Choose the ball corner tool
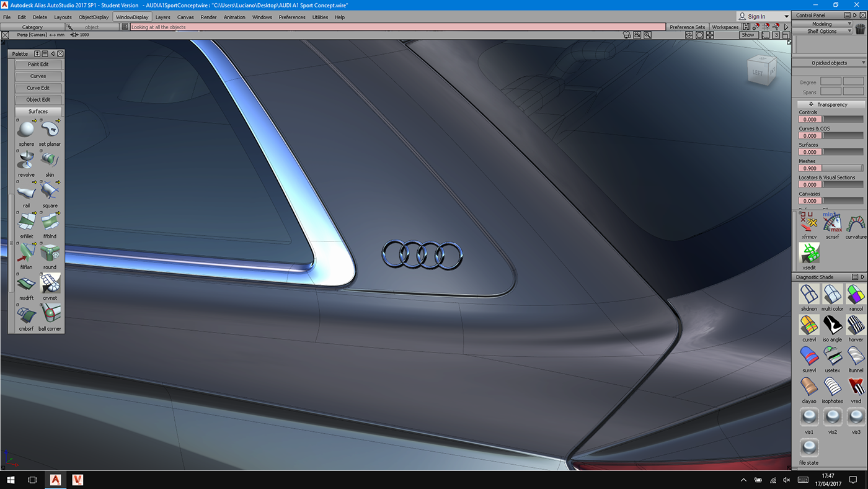868x489 pixels. click(50, 314)
